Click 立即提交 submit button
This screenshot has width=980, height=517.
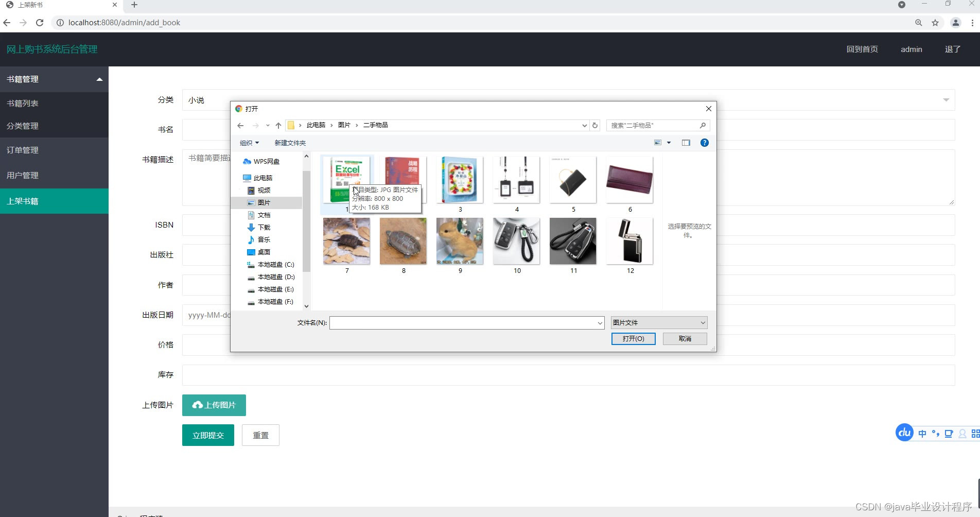tap(208, 435)
